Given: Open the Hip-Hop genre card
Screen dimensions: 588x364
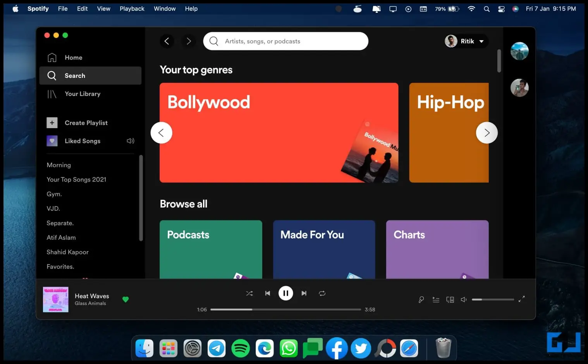Looking at the screenshot, I should (x=449, y=132).
